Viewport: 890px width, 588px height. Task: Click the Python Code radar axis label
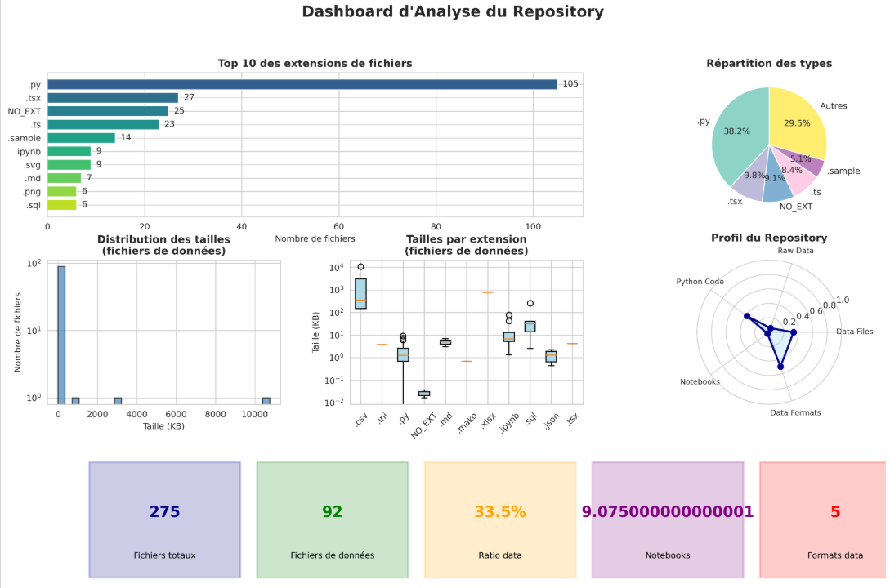click(x=700, y=282)
